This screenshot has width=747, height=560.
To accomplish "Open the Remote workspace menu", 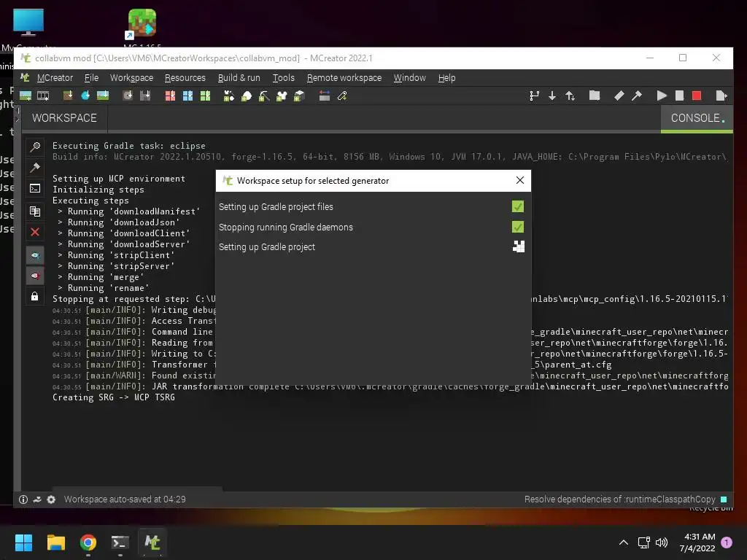I will point(344,77).
